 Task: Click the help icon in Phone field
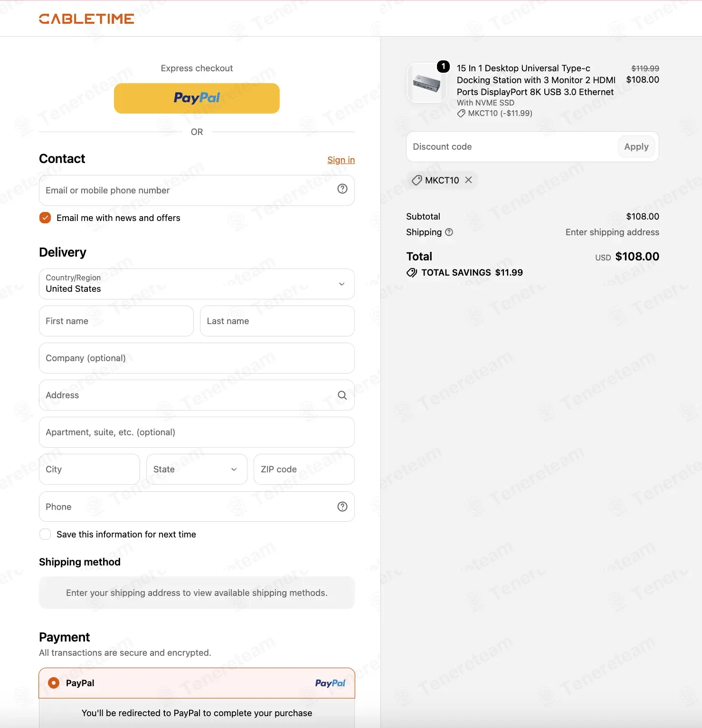pyautogui.click(x=342, y=507)
